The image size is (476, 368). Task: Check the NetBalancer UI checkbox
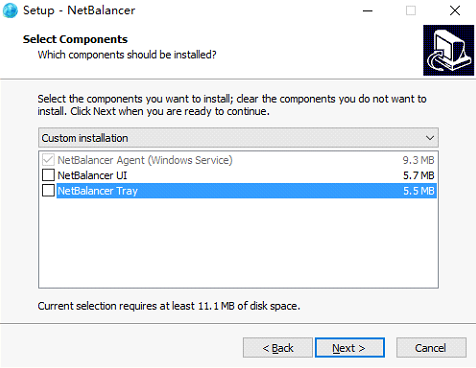click(x=48, y=175)
